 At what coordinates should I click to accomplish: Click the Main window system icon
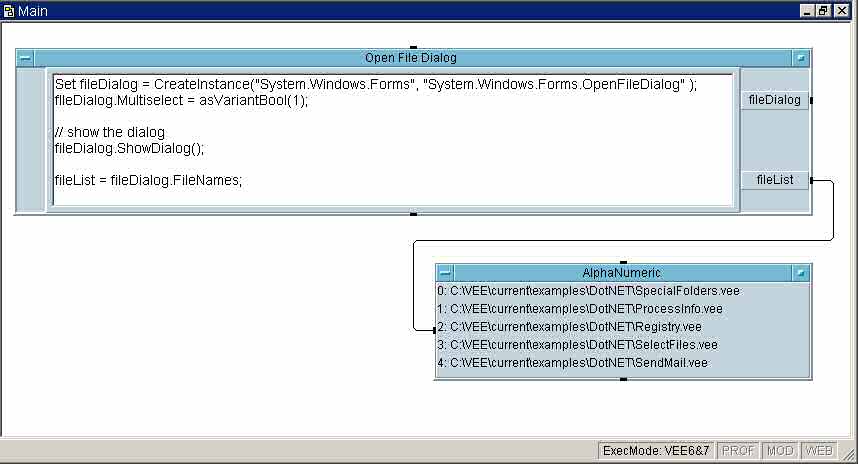8,10
